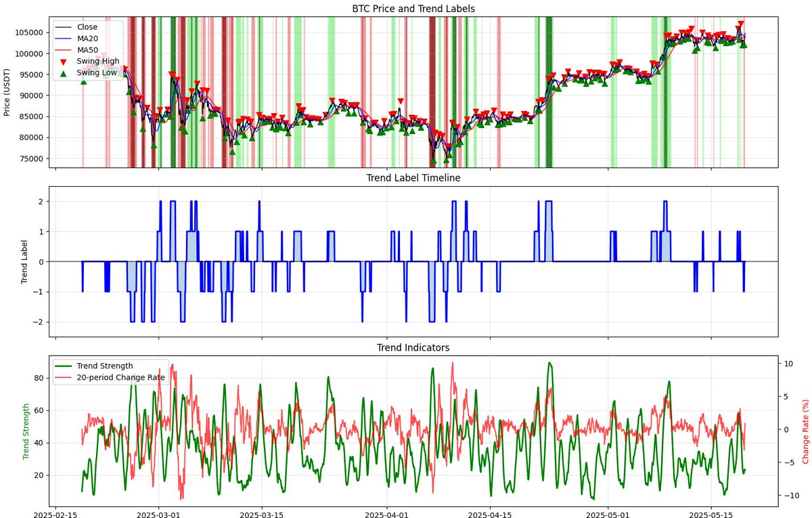Click the 20 tick on Trend Strength axis
The height and width of the screenshot is (518, 812).
39,475
